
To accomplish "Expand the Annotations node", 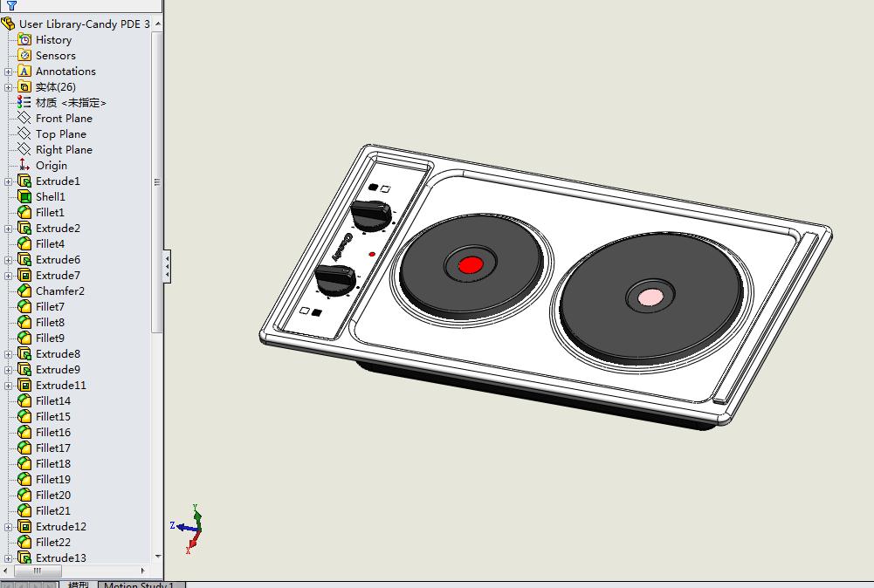I will [8, 72].
